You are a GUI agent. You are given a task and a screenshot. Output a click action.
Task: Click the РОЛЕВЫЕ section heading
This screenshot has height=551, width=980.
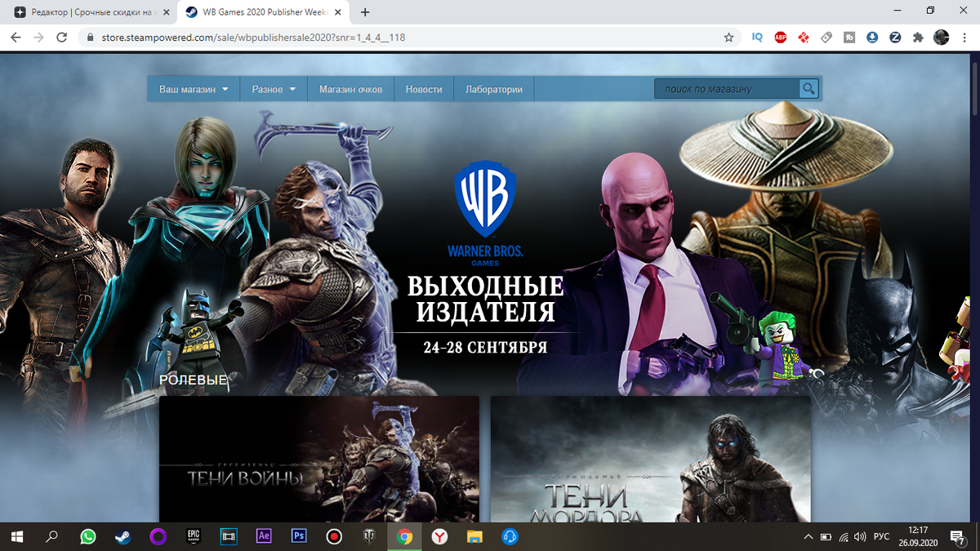tap(194, 380)
